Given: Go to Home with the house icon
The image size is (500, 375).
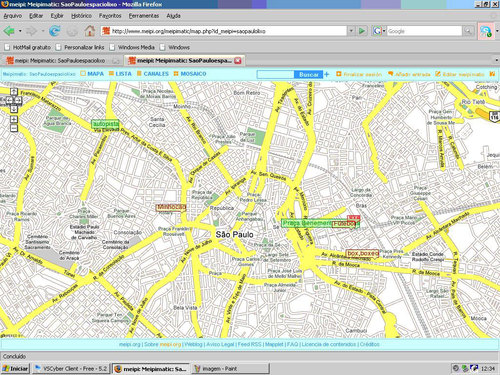Looking at the screenshot, I should (89, 31).
